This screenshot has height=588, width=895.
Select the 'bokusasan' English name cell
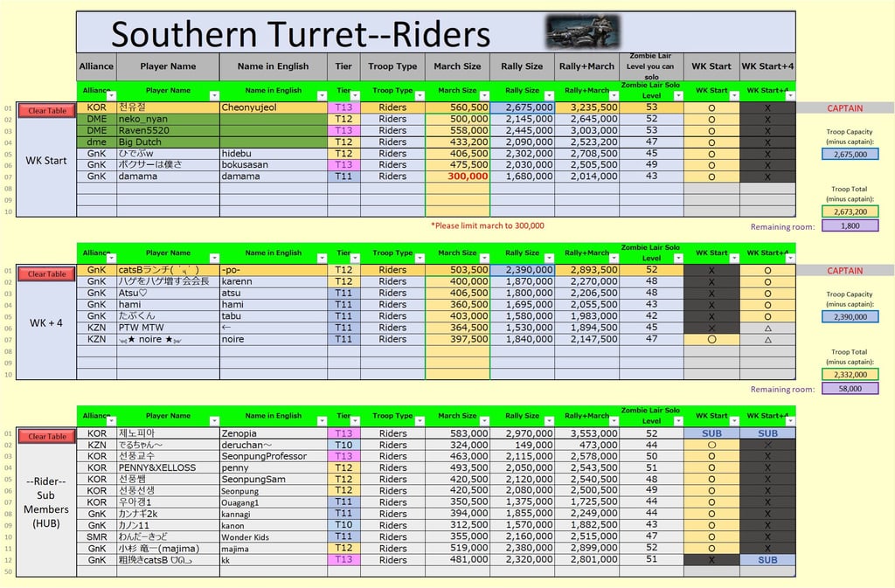(x=274, y=165)
